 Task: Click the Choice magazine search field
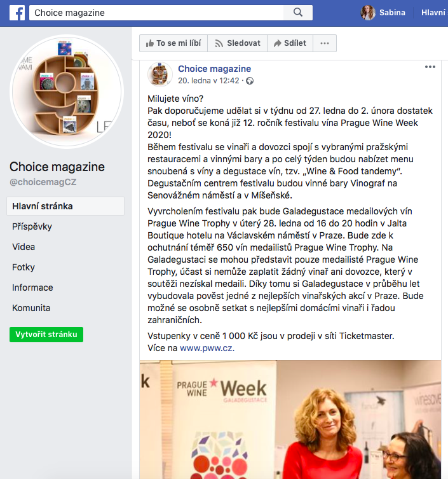[x=156, y=13]
